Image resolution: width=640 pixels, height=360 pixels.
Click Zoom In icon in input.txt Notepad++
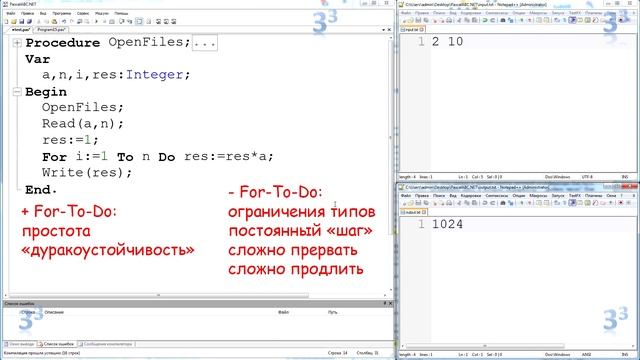coord(521,20)
